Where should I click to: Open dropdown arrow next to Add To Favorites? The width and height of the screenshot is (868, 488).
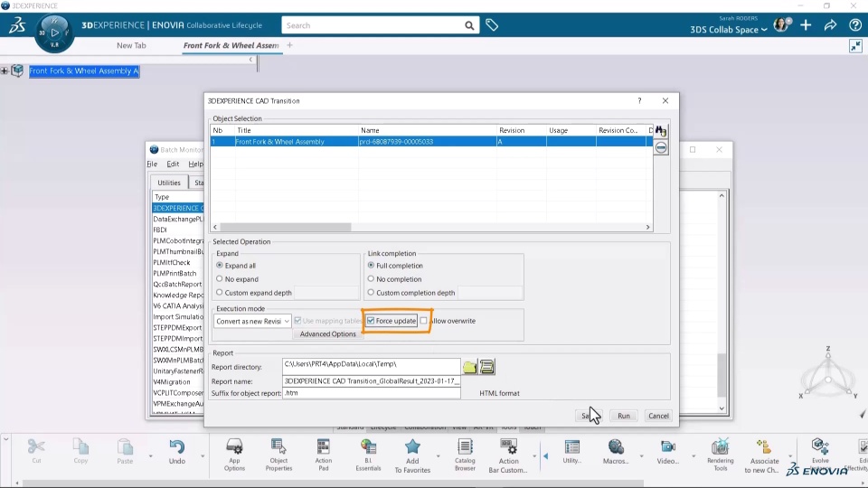pos(438,455)
